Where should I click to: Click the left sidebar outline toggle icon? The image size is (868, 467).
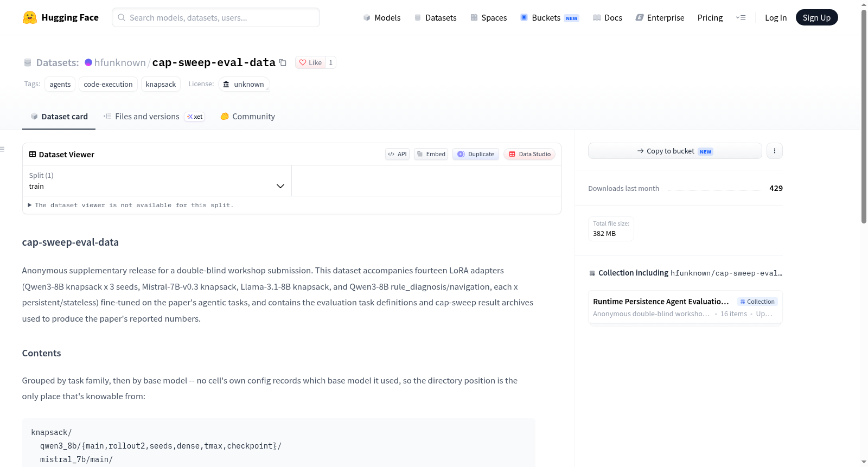2,149
